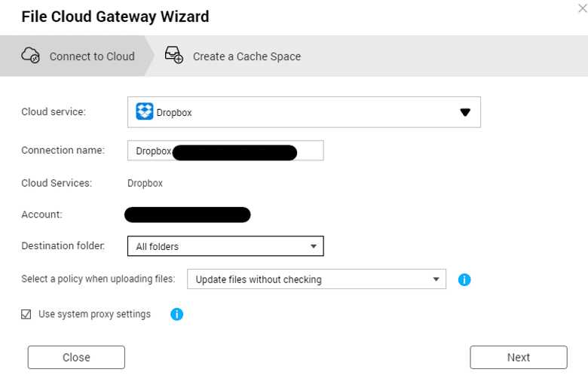Open the upload policy info icon
588x384 pixels.
[x=464, y=279]
